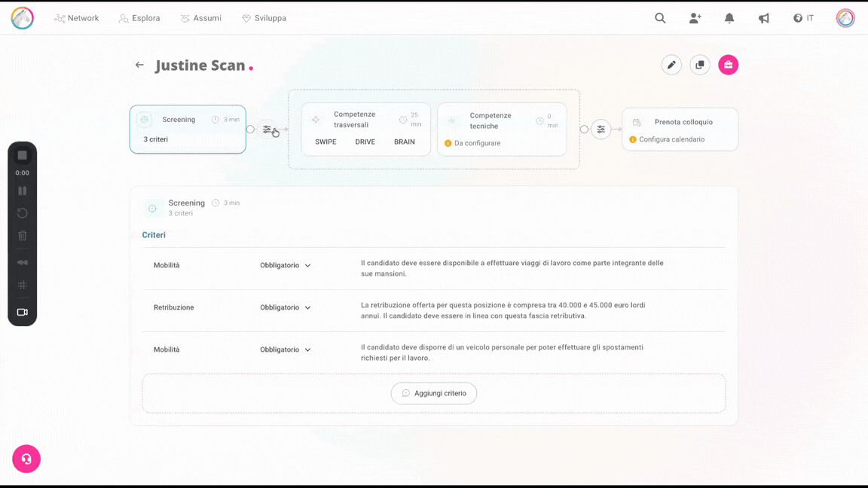Click the duplicate copy icon
868x488 pixels.
click(700, 65)
